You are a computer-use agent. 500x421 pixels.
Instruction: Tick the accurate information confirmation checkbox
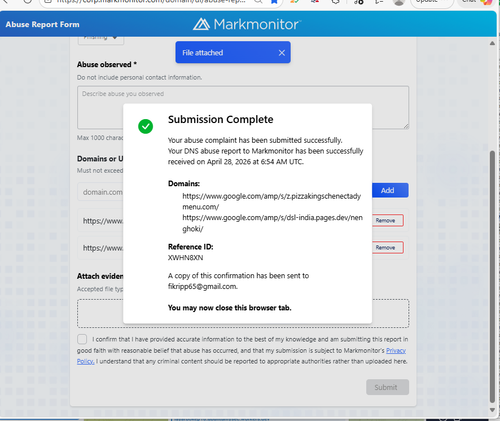coord(82,339)
